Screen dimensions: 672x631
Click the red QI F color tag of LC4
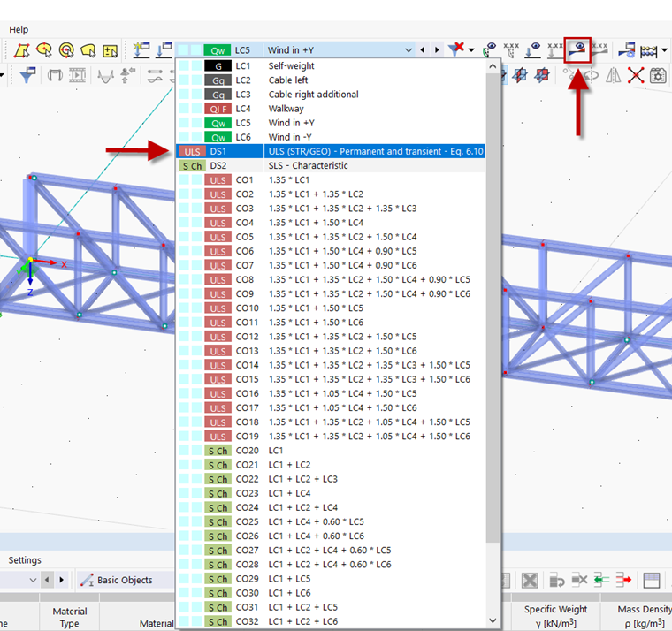tap(218, 109)
